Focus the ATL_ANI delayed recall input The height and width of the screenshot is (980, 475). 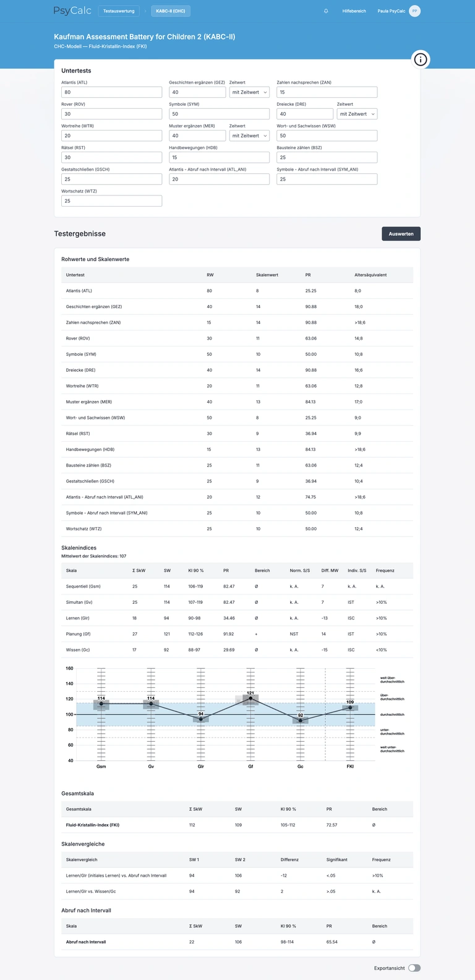219,179
